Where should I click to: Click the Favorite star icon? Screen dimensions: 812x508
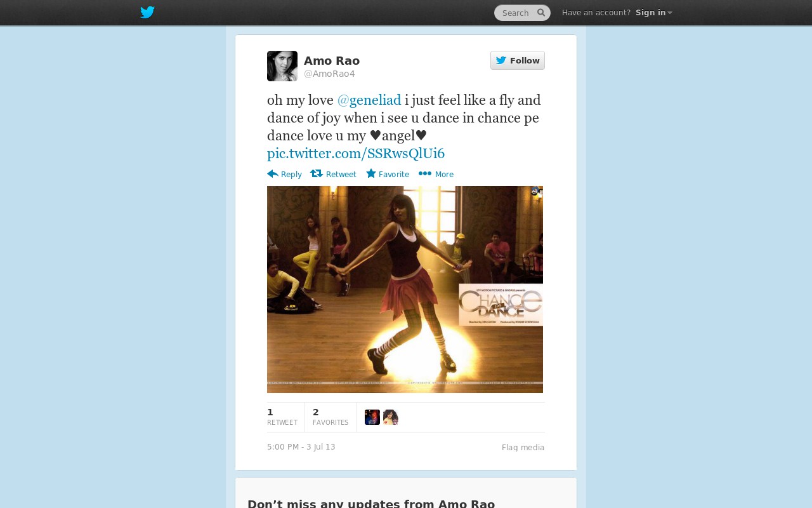[371, 173]
